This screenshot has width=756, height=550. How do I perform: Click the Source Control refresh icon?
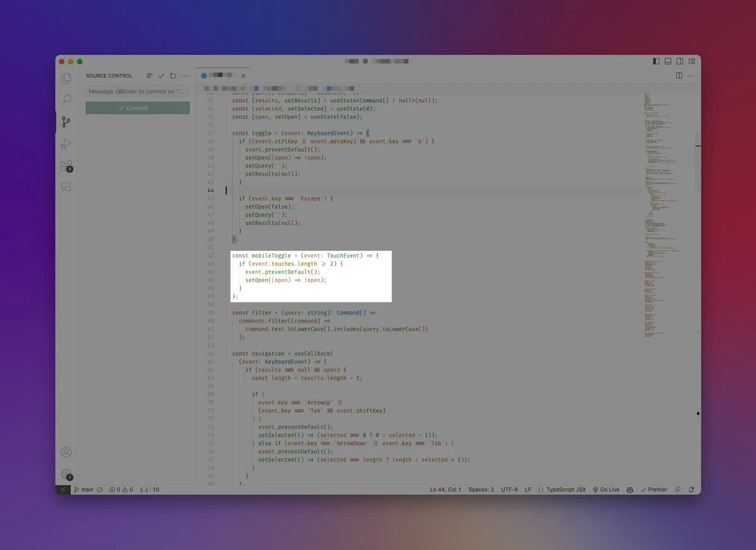tap(173, 76)
